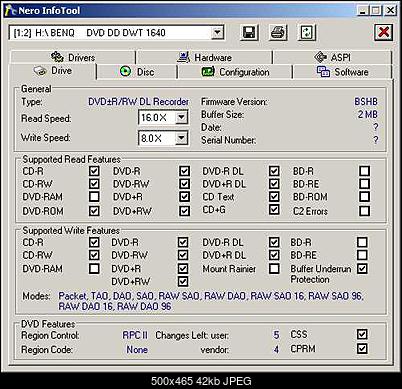Click the write modes list text

(211, 301)
